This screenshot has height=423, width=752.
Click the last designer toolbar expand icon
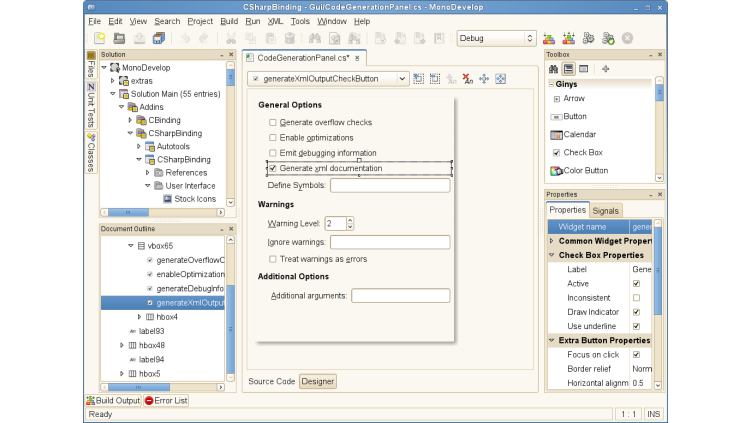tap(500, 79)
